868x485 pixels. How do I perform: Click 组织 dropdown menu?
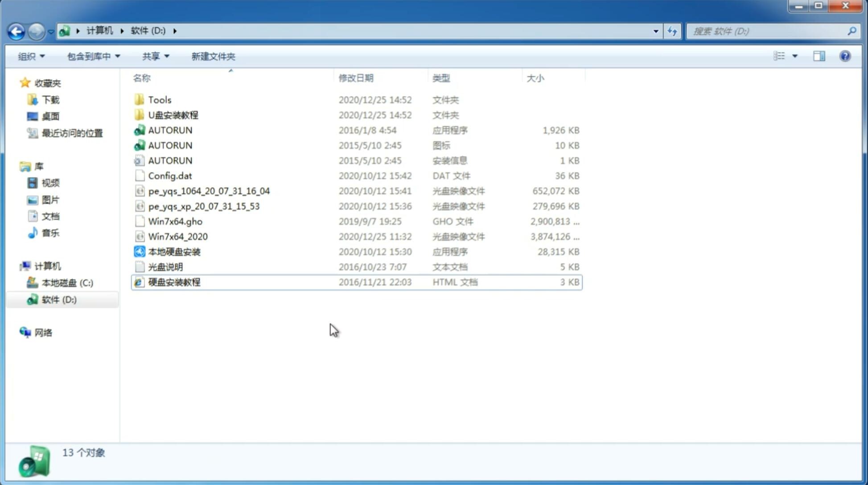tap(32, 56)
